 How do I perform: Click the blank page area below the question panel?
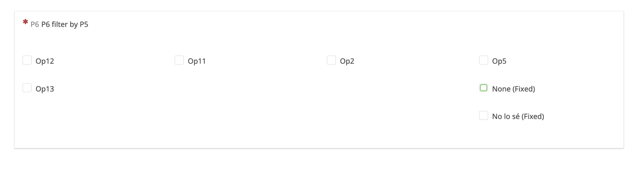click(x=319, y=163)
